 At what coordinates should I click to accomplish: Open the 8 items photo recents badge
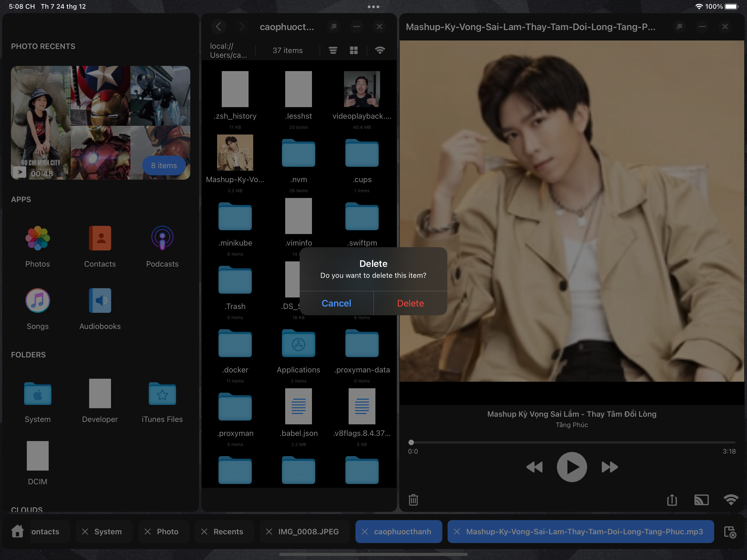(164, 165)
